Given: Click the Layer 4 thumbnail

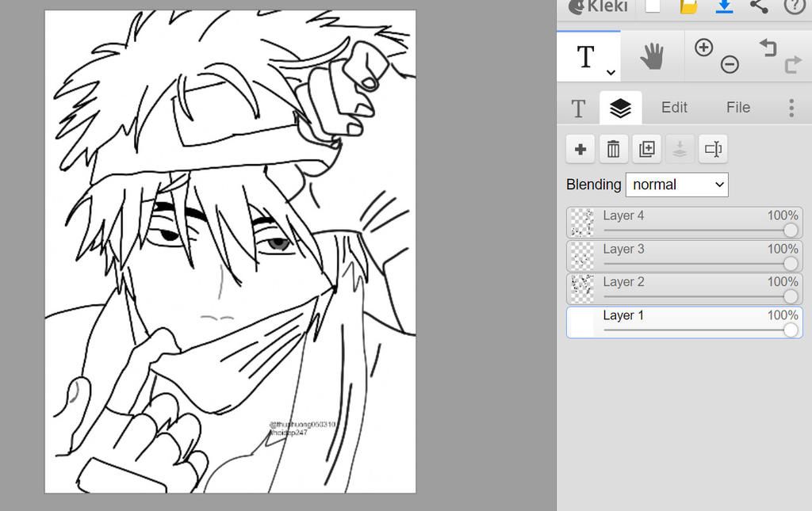Looking at the screenshot, I should pos(582,223).
